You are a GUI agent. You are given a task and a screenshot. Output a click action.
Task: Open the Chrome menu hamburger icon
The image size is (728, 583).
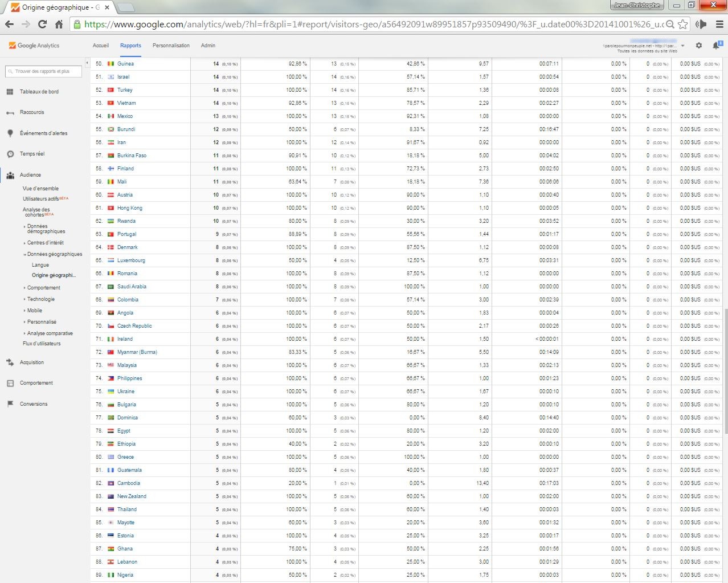click(719, 24)
